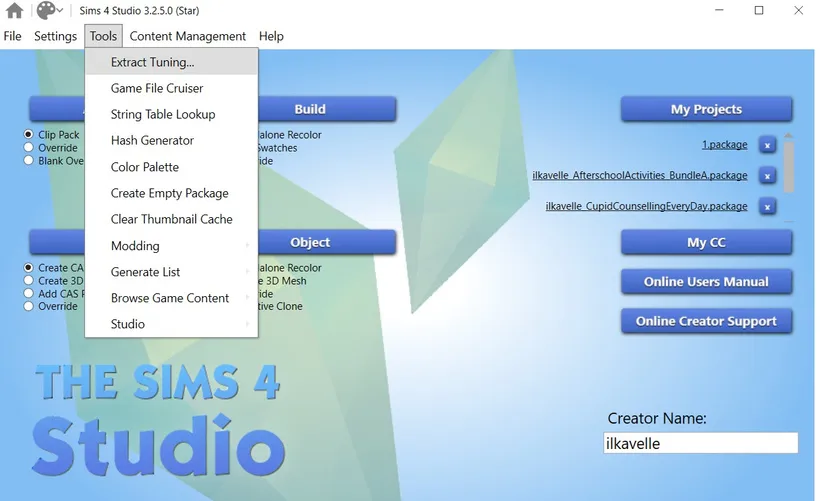The height and width of the screenshot is (501, 820).
Task: Open the File menu
Action: click(x=13, y=36)
